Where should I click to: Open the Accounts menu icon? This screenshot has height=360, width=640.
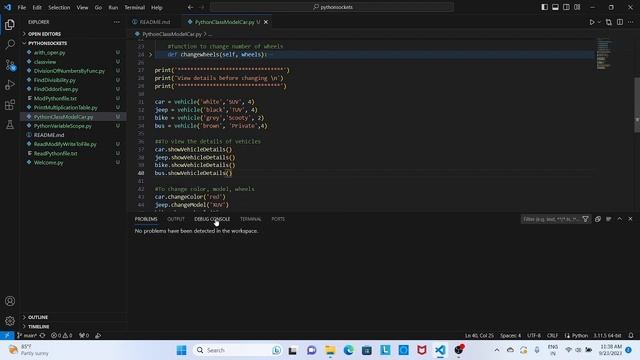(x=10, y=301)
